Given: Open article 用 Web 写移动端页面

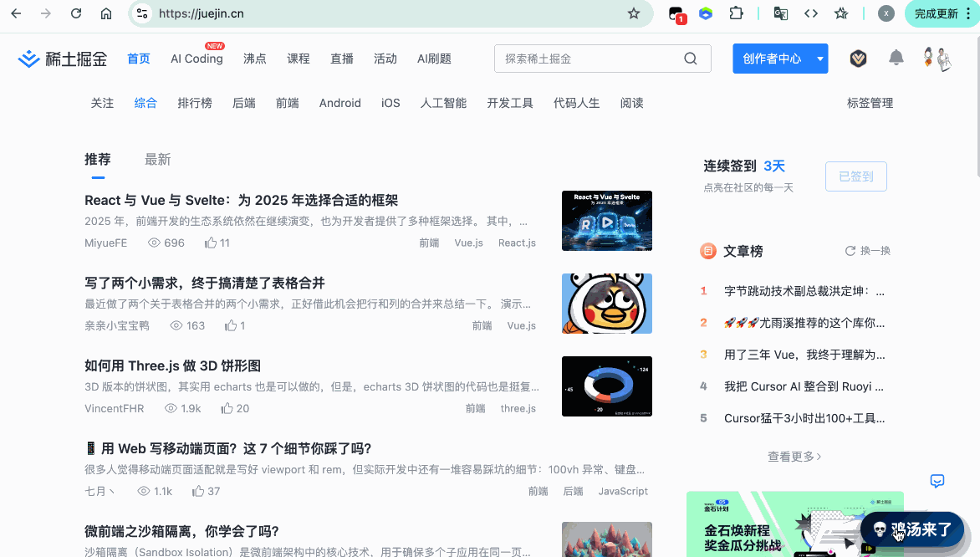Looking at the screenshot, I should click(228, 449).
